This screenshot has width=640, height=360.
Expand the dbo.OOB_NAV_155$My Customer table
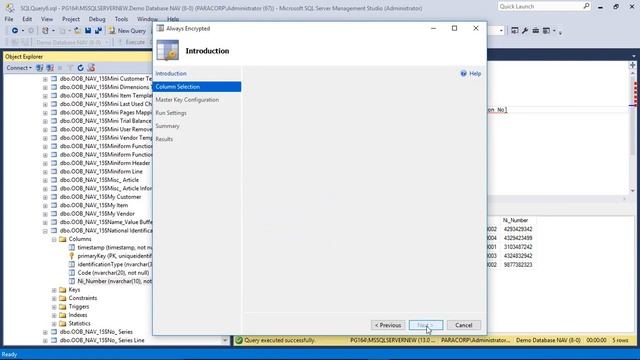click(45, 197)
